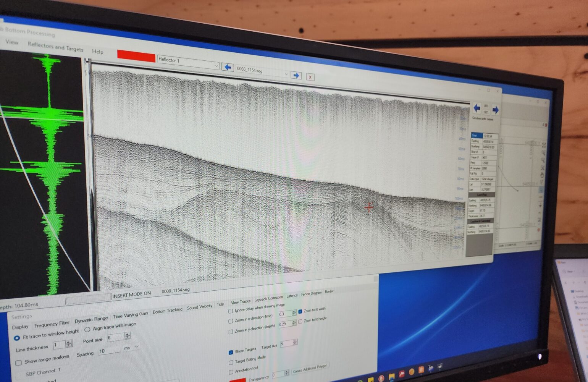Click the 'INSERT MODE ON' status text
The height and width of the screenshot is (382, 588).
[x=132, y=295]
